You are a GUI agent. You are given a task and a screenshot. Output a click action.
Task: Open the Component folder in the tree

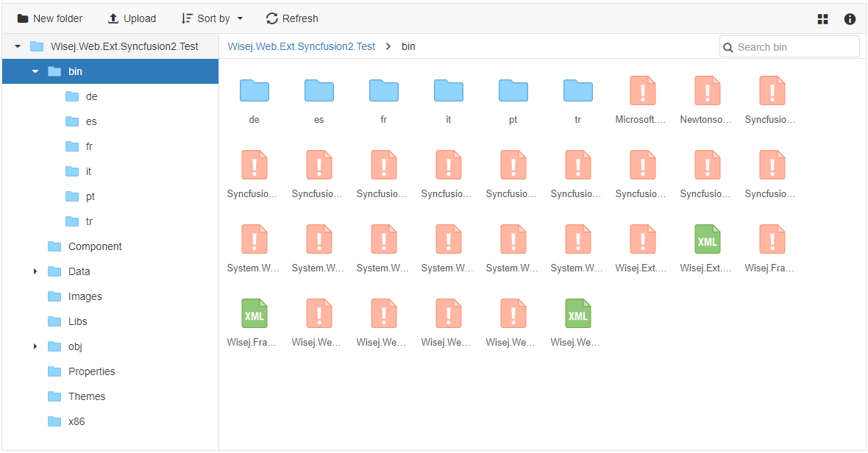(110, 246)
